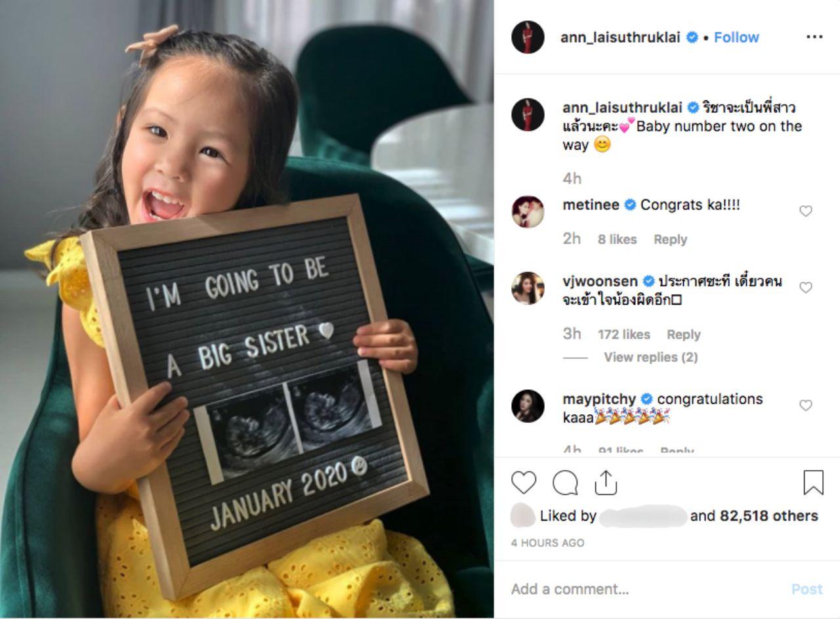Screen dimensions: 840x619
Task: Like the post with the heart icon
Action: click(524, 482)
